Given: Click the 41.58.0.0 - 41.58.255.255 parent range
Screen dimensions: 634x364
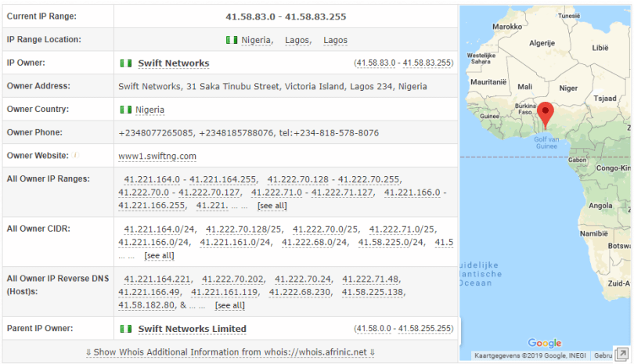Looking at the screenshot, I should point(403,329).
